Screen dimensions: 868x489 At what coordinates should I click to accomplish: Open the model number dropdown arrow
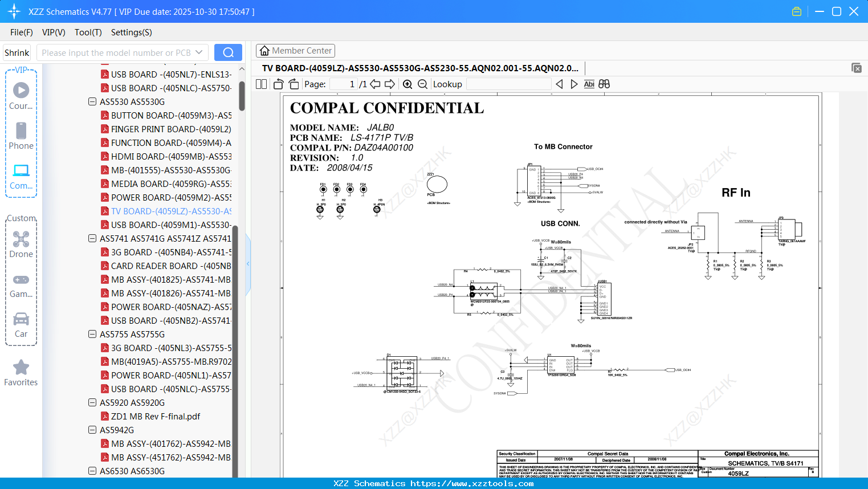click(199, 52)
